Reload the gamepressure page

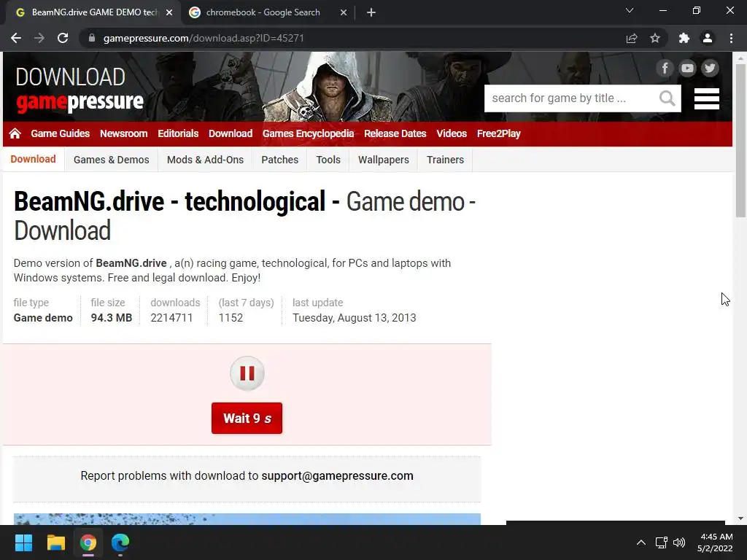[x=63, y=38]
